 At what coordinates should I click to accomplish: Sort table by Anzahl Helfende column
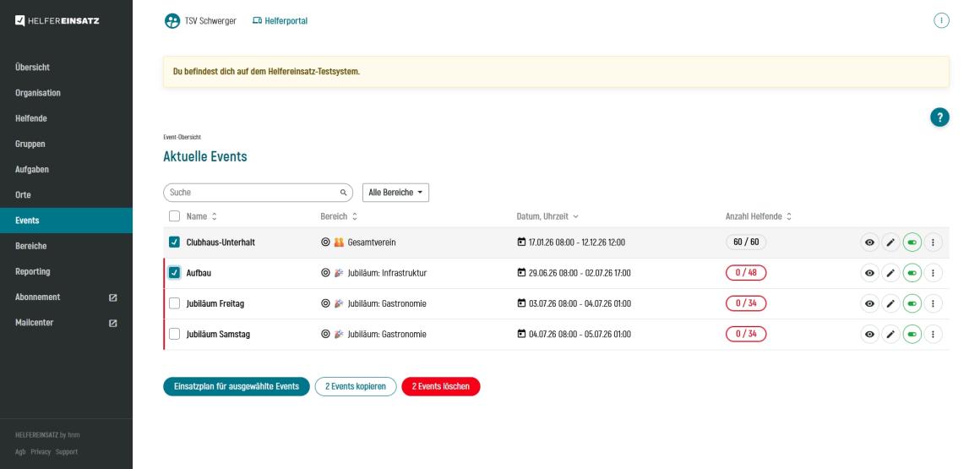pyautogui.click(x=758, y=216)
